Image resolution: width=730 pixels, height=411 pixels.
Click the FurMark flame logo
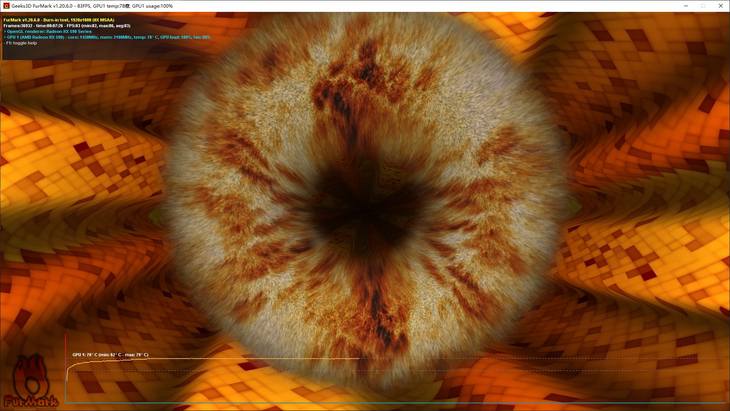click(31, 381)
